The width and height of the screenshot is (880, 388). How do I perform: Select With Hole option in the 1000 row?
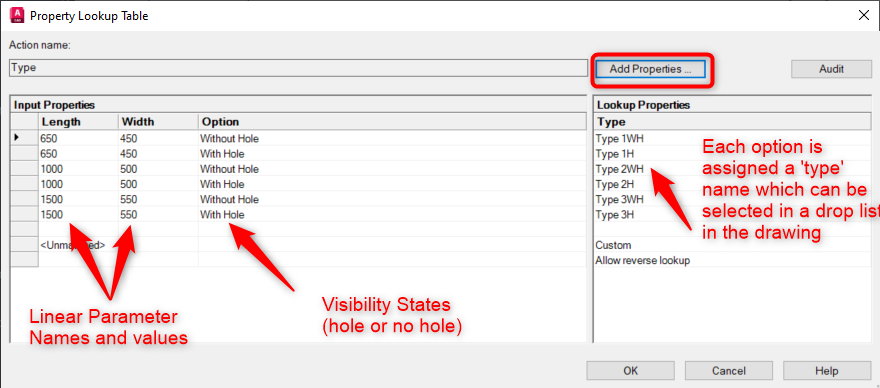[392, 184]
